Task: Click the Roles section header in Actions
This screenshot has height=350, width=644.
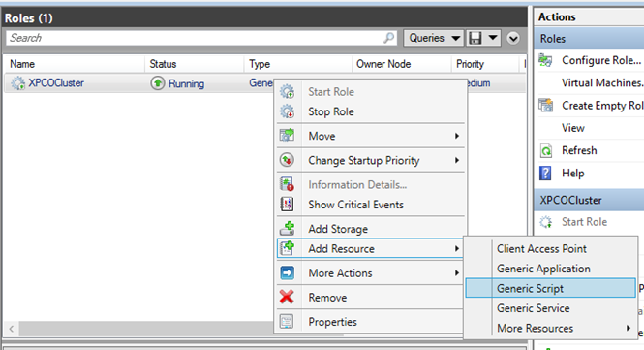Action: pyautogui.click(x=589, y=38)
